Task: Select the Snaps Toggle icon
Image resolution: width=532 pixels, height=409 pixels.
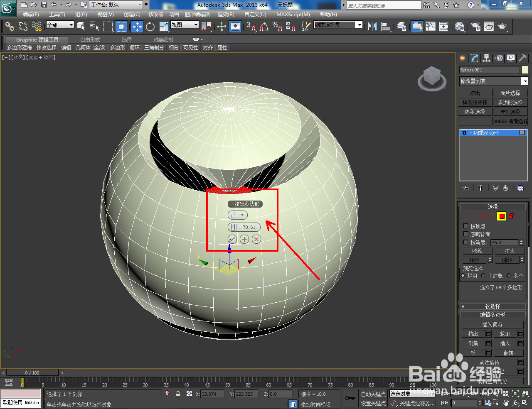Action: (251, 27)
